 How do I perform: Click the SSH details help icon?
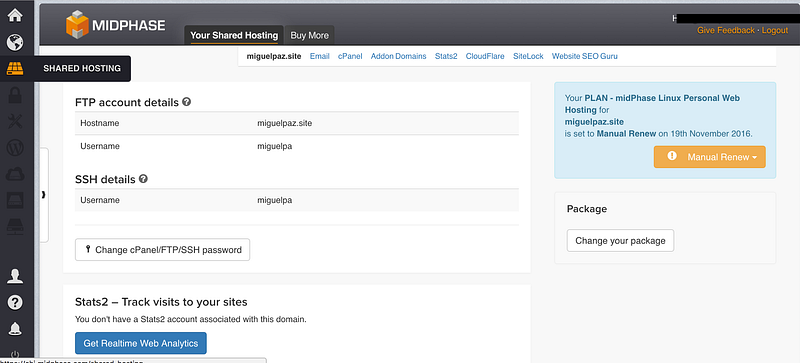143,179
